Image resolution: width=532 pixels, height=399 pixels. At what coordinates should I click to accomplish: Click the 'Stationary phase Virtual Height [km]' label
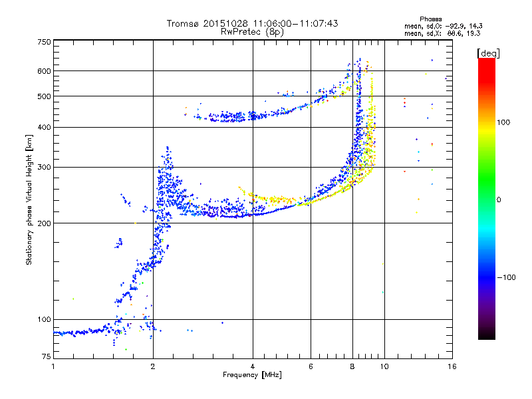point(29,199)
